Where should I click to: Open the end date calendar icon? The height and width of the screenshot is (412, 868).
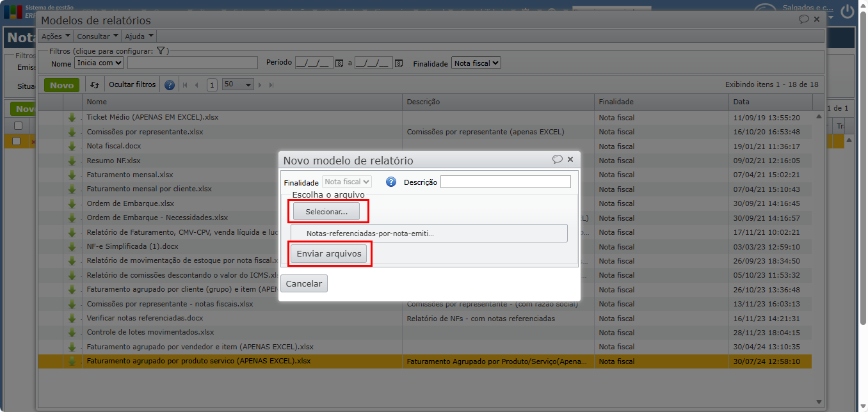(x=399, y=63)
